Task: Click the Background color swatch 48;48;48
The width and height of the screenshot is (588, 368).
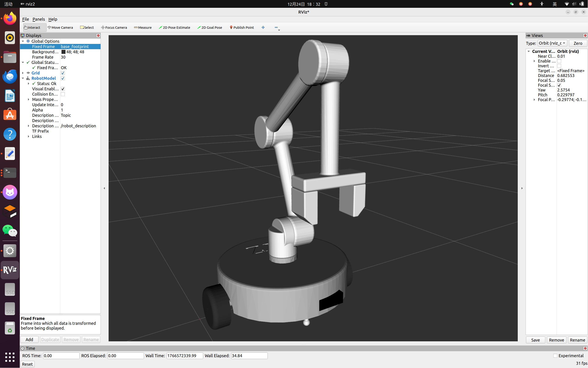Action: tap(63, 52)
